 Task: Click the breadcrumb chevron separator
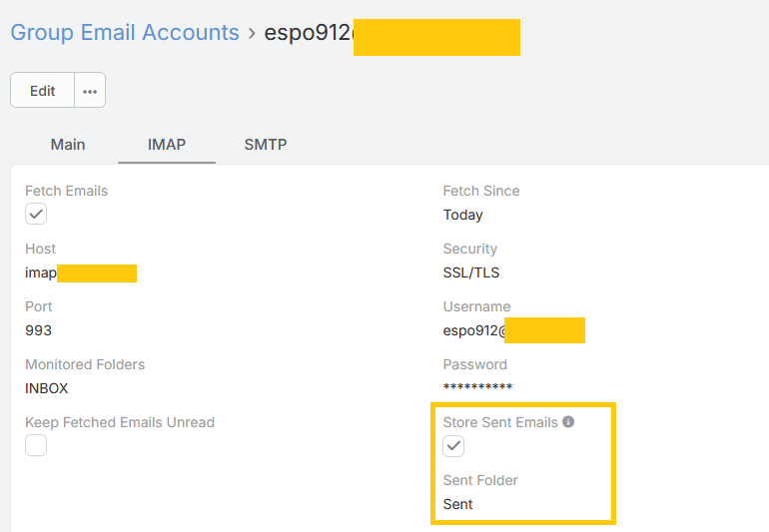click(252, 33)
